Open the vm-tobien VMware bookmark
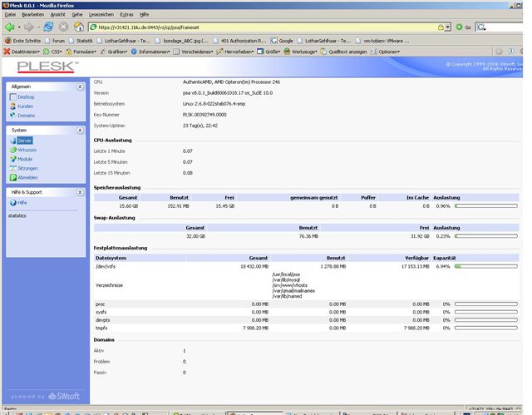 tap(382, 41)
